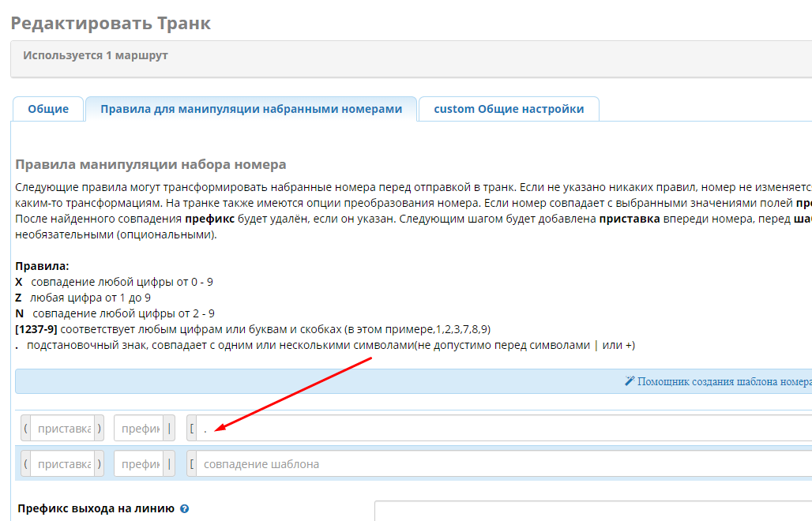Click the Префикс выхода на линию input box

592,510
